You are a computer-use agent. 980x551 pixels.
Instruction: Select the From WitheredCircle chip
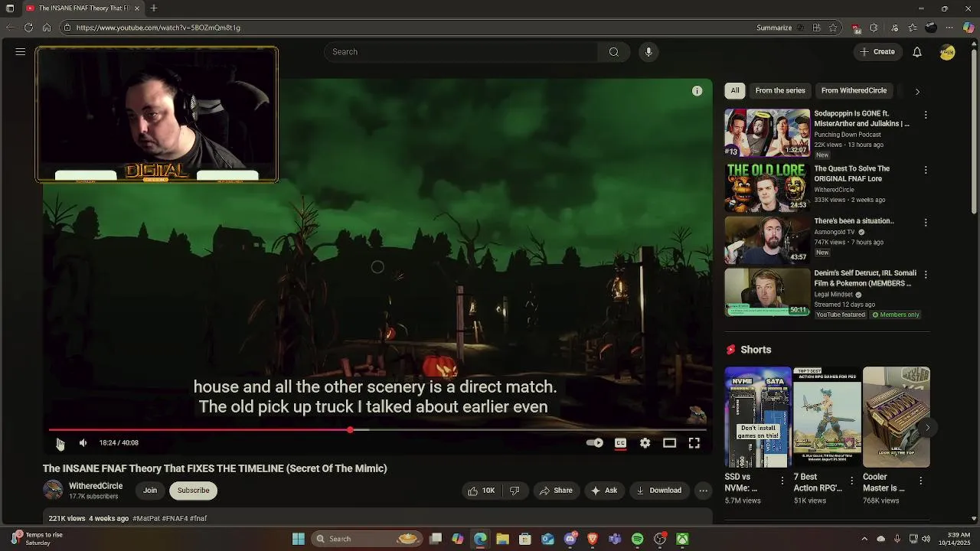point(854,90)
